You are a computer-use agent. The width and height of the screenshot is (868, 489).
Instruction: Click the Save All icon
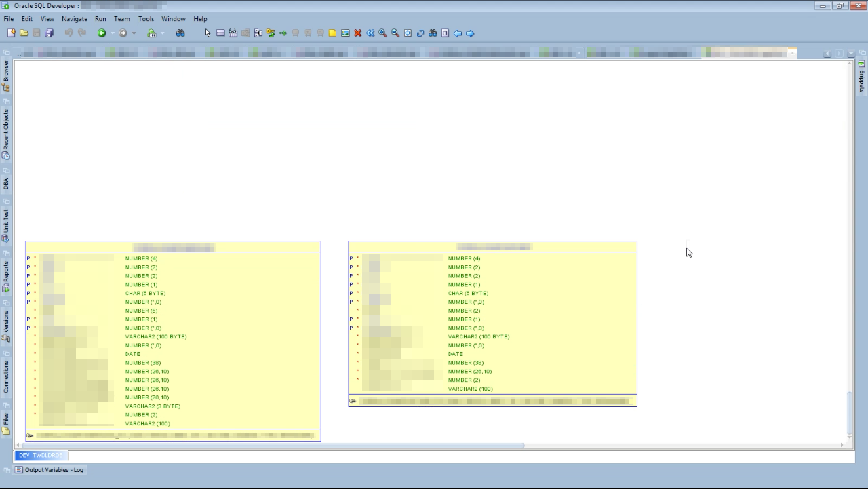point(49,33)
